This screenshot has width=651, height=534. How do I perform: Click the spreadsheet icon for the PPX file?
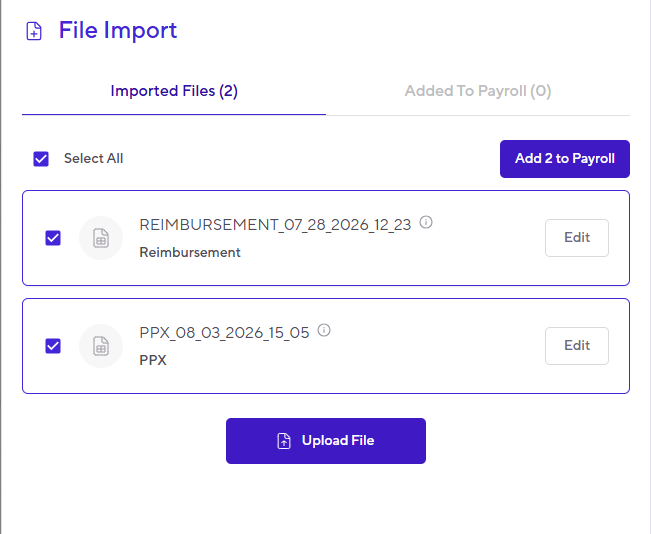101,346
